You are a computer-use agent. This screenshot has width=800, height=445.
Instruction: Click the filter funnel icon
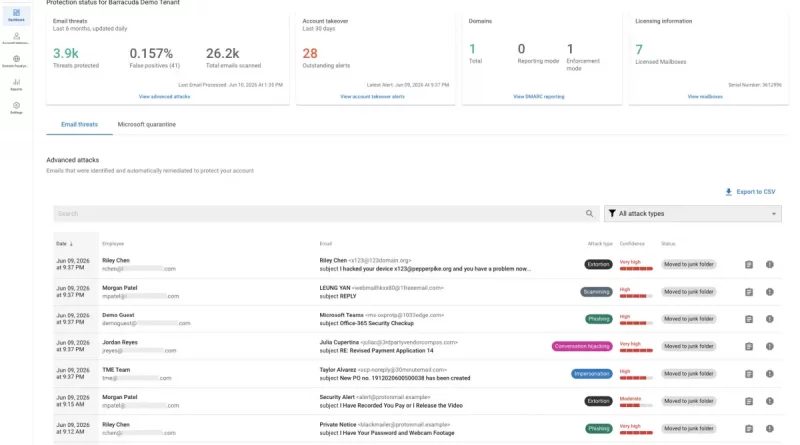612,214
